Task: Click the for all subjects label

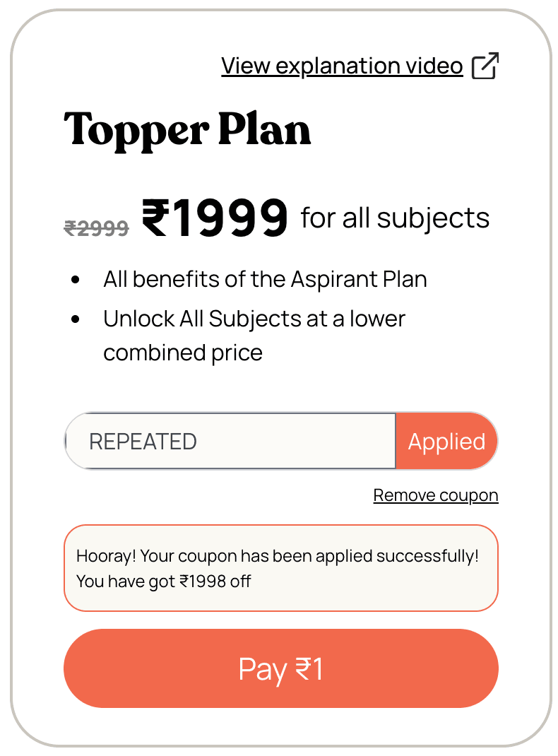Action: pyautogui.click(x=396, y=218)
